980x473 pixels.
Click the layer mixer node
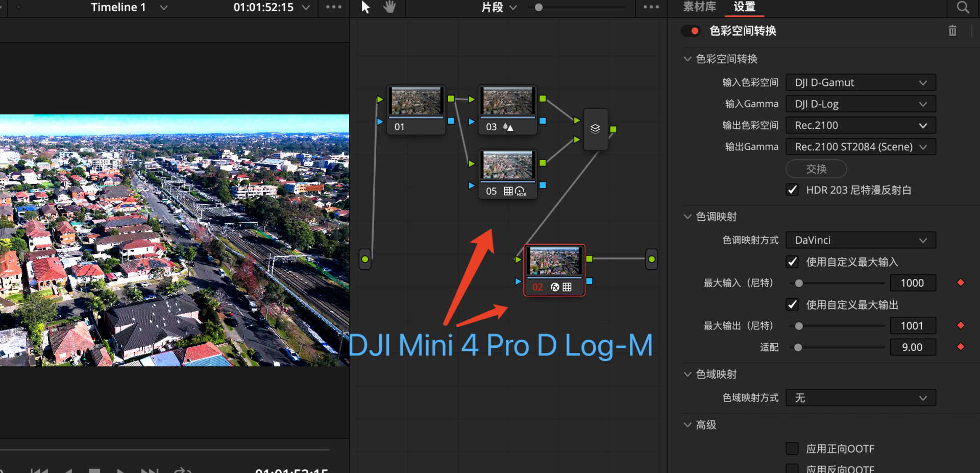595,129
